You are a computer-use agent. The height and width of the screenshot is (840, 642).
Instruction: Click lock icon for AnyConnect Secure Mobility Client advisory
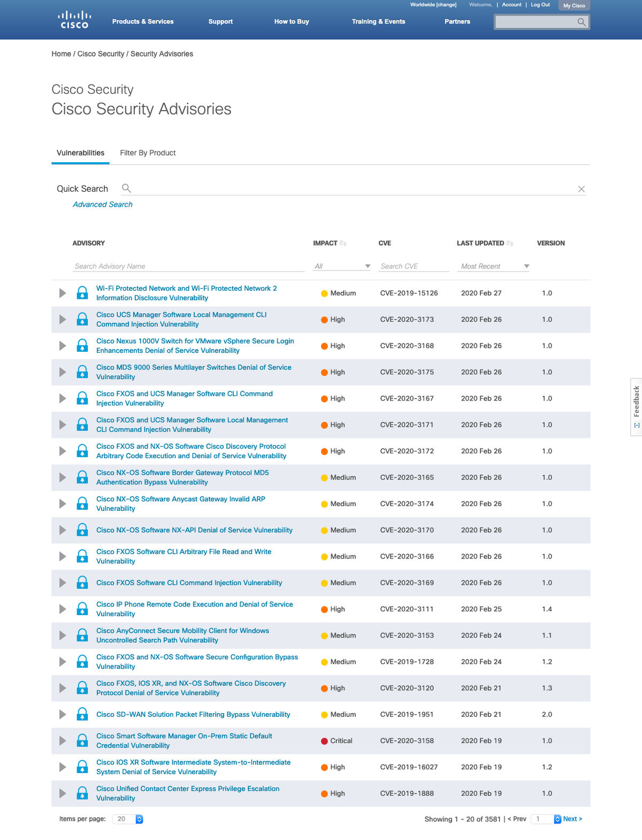[82, 635]
